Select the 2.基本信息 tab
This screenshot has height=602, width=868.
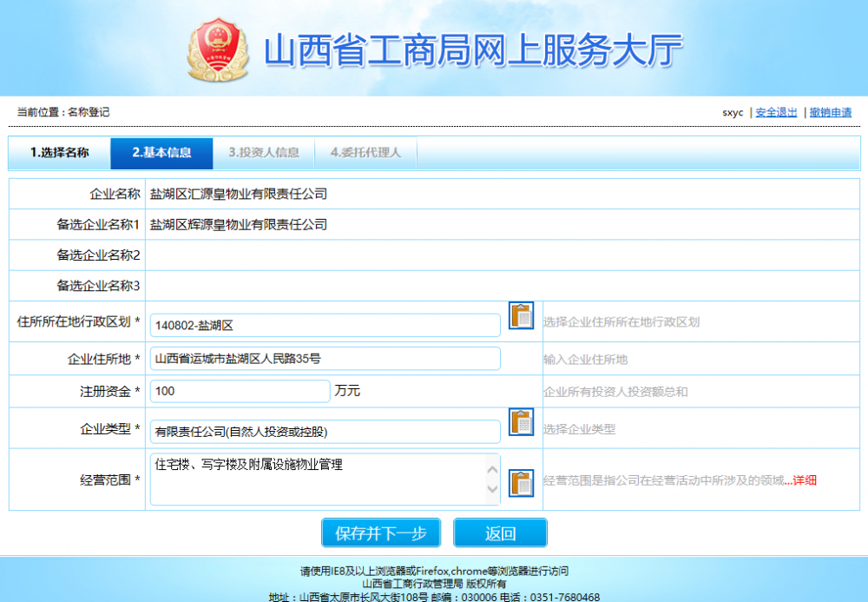(x=161, y=153)
